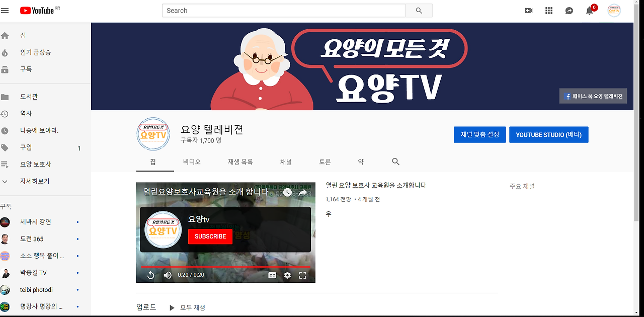Image resolution: width=644 pixels, height=317 pixels.
Task: Open YOUTUBE STUDIO (베타) button
Action: coord(549,135)
